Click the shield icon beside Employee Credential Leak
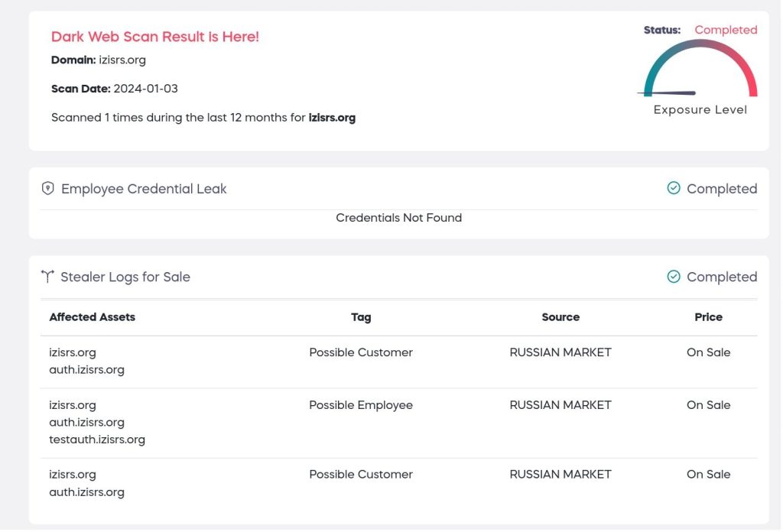This screenshot has width=783, height=532. pos(48,189)
